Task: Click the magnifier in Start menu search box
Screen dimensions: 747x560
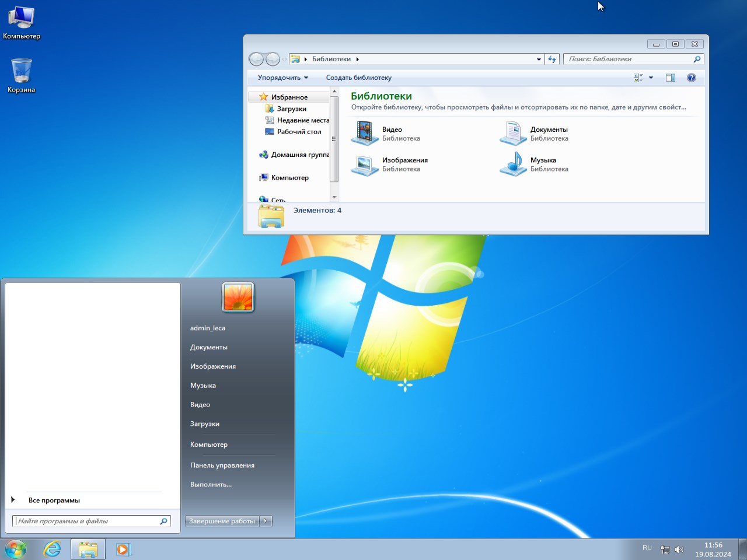Action: (163, 521)
